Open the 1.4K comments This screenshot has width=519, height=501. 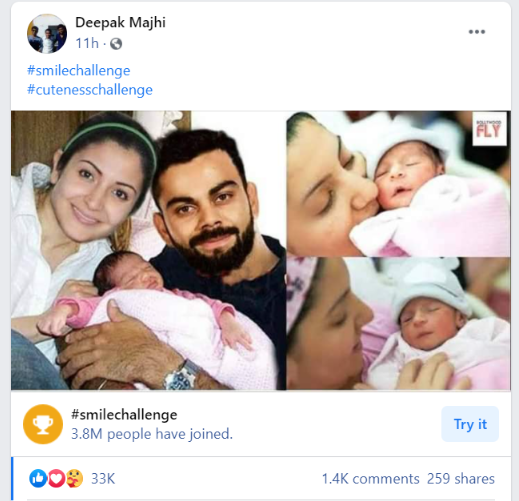pyautogui.click(x=370, y=479)
